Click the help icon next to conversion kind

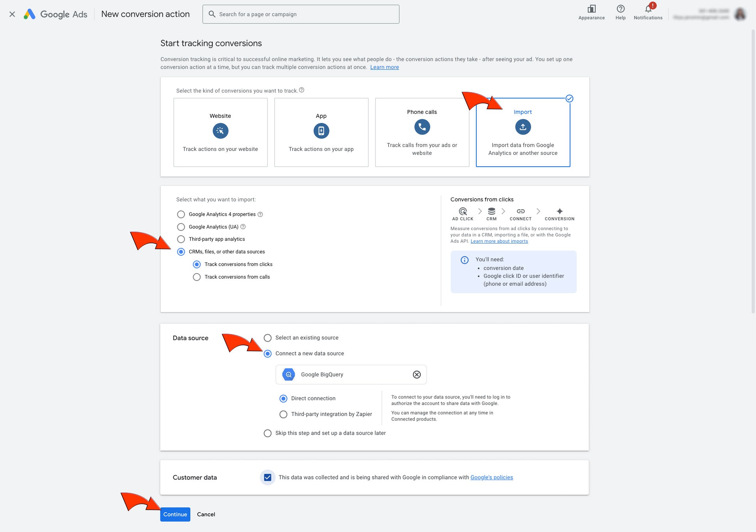pos(301,90)
